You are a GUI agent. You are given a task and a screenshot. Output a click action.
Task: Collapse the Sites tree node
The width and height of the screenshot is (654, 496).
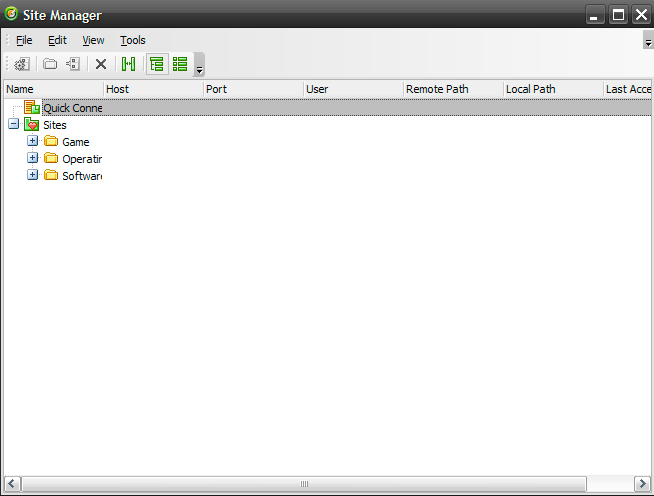pyautogui.click(x=13, y=123)
